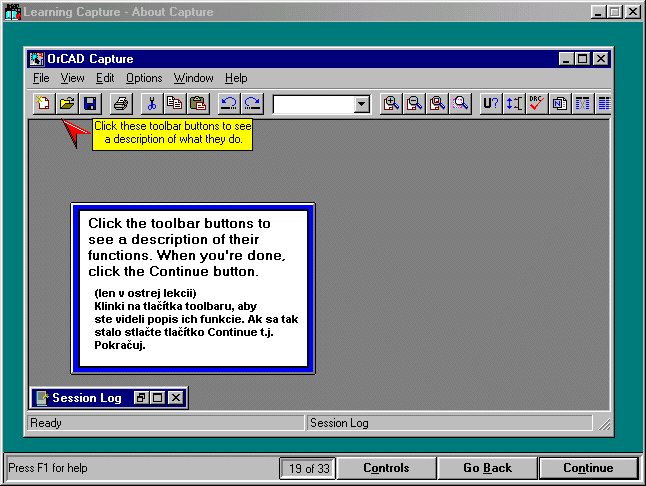Click the New document toolbar icon
Image resolution: width=646 pixels, height=486 pixels.
tap(44, 103)
